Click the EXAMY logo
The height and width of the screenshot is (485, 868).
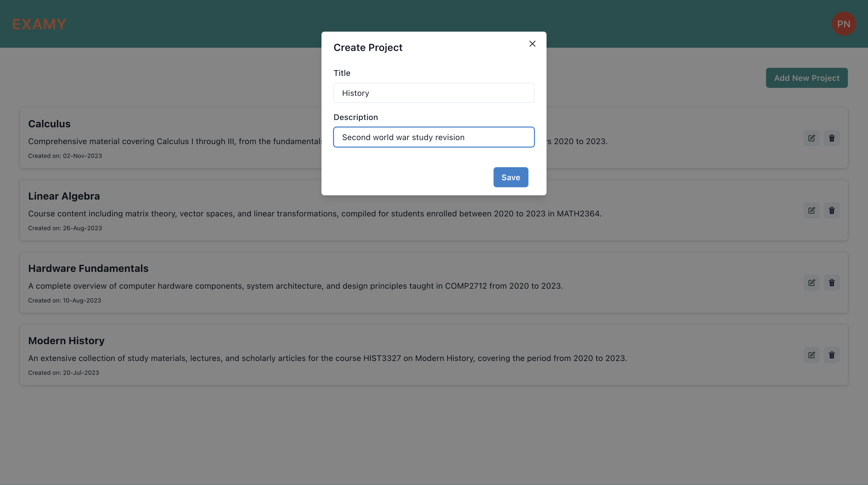[x=39, y=24]
